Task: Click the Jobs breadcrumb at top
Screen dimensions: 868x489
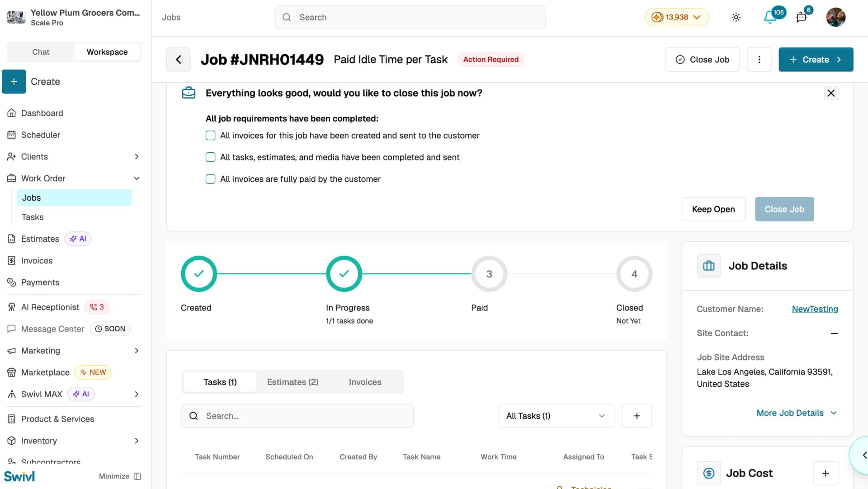Action: 171,17
